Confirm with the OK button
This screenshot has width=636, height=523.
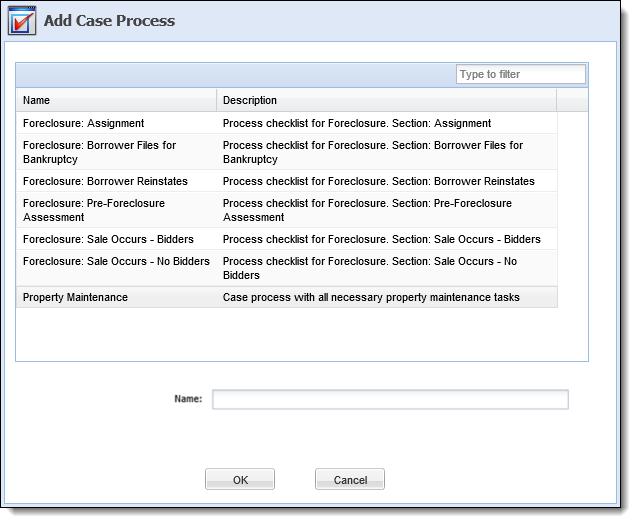tap(240, 479)
